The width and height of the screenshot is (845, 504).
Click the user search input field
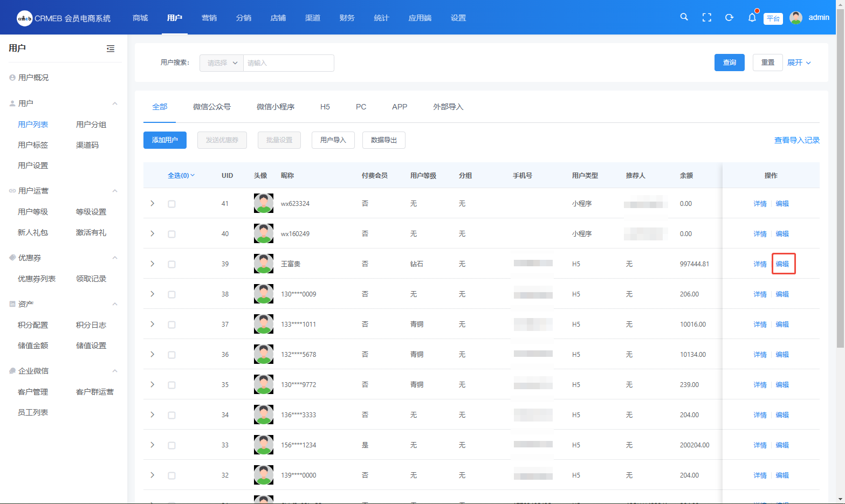288,63
